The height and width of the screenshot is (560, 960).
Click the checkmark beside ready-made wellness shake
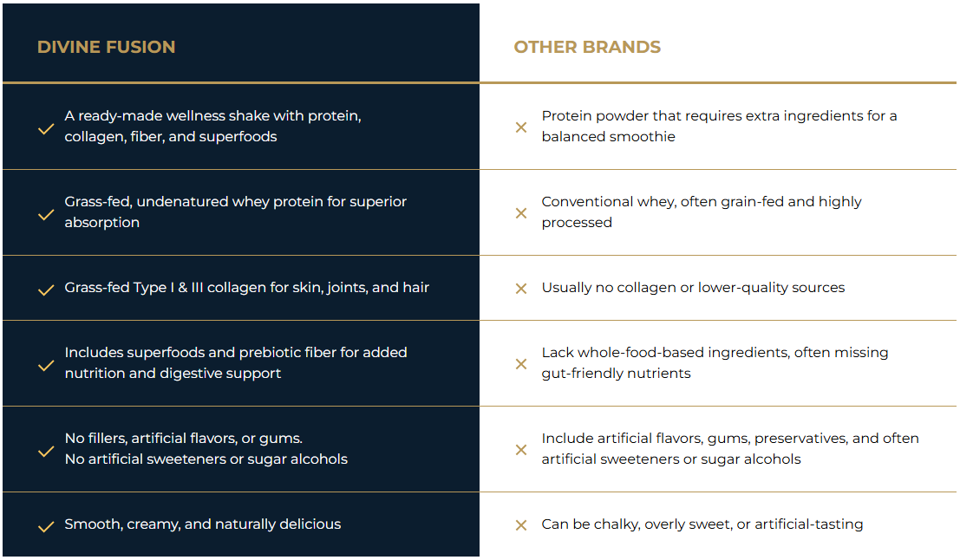point(46,127)
